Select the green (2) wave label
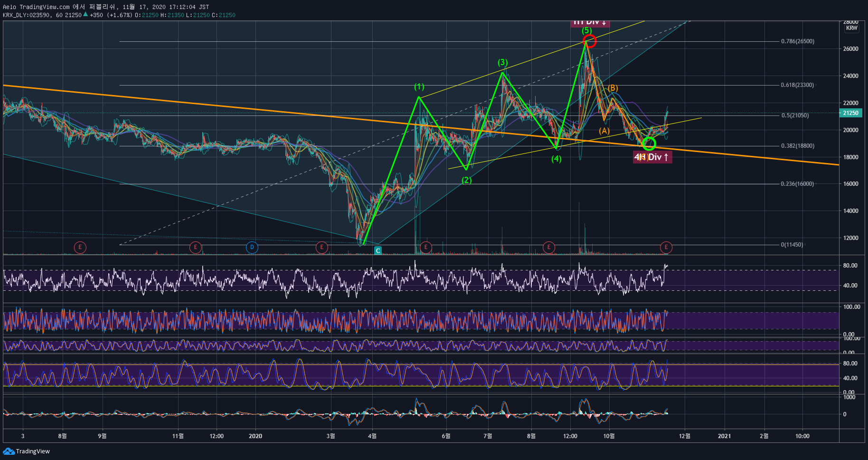The height and width of the screenshot is (460, 868). 467,180
